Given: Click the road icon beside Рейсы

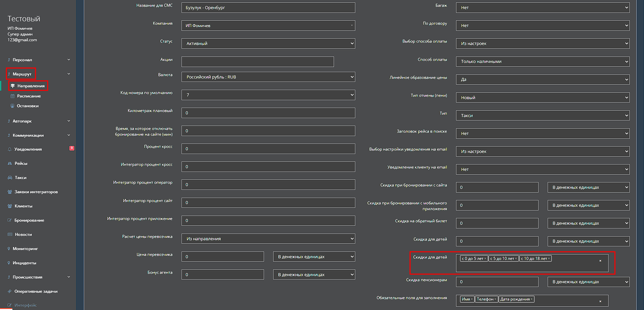Looking at the screenshot, I should [x=10, y=163].
